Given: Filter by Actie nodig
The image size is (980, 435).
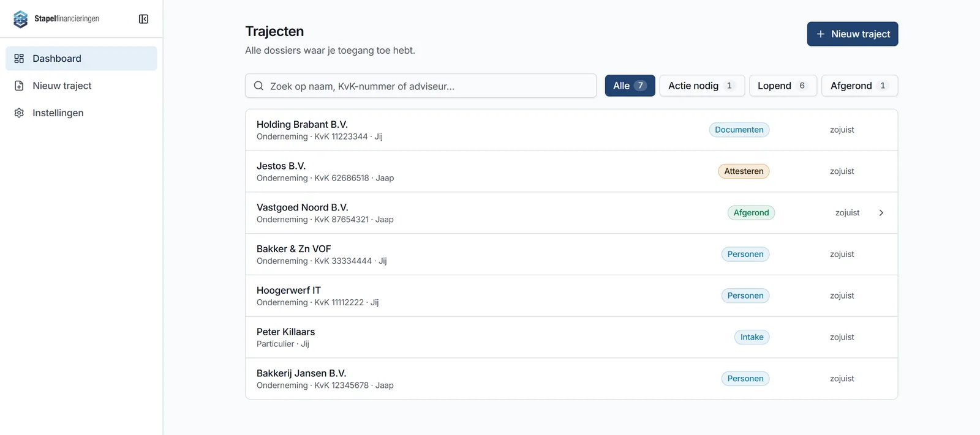Looking at the screenshot, I should 702,86.
